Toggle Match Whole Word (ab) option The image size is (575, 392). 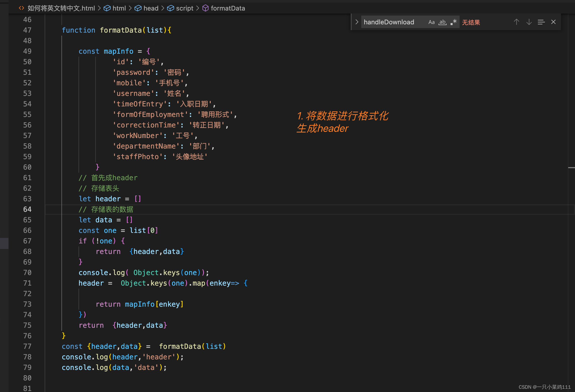click(x=442, y=22)
